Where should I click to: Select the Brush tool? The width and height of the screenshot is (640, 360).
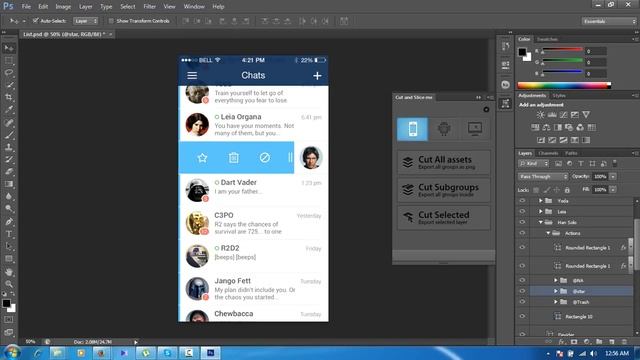[9, 135]
